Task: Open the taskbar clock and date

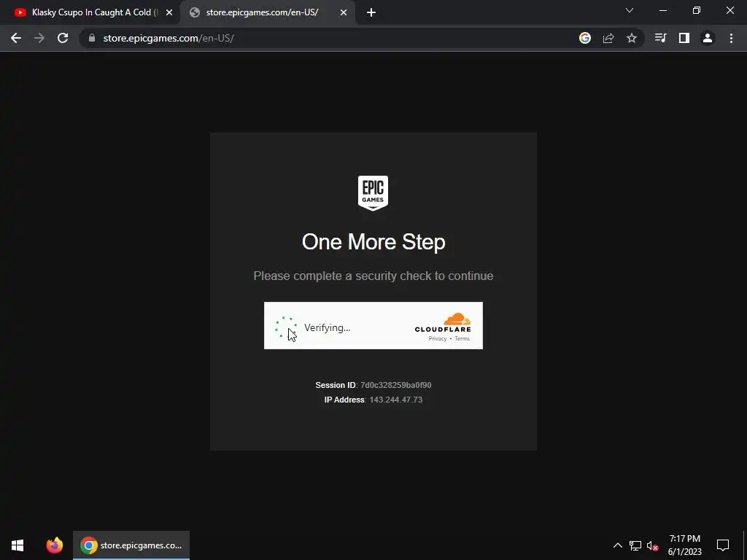Action: click(x=684, y=545)
